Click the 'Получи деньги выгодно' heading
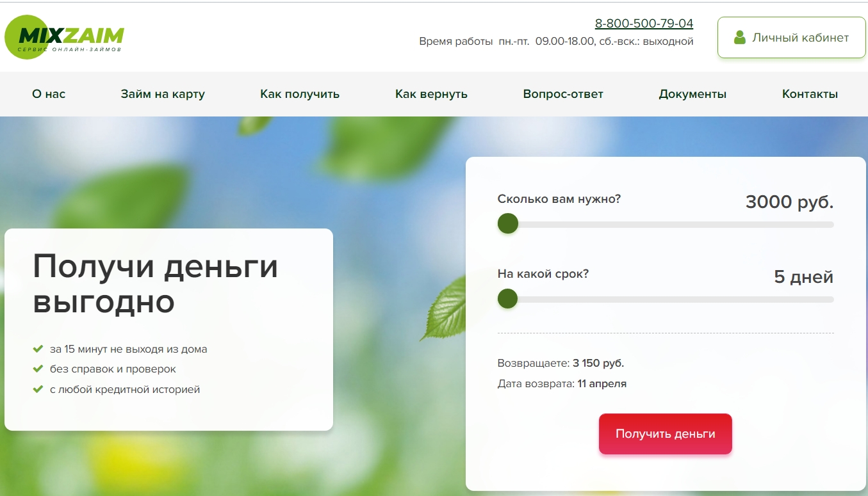 156,284
